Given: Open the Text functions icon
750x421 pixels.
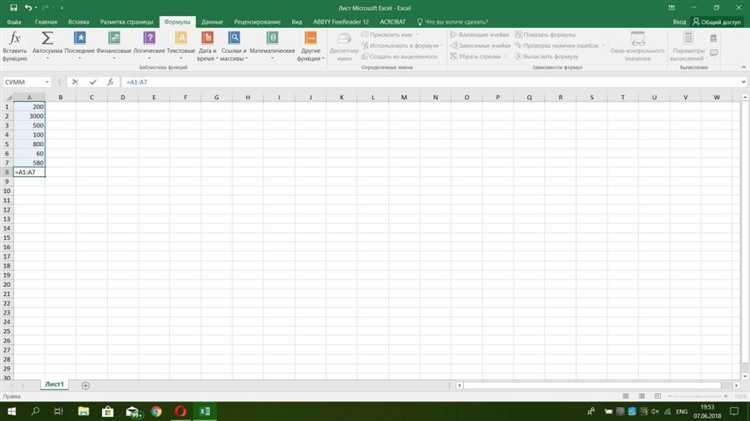Looking at the screenshot, I should point(181,38).
